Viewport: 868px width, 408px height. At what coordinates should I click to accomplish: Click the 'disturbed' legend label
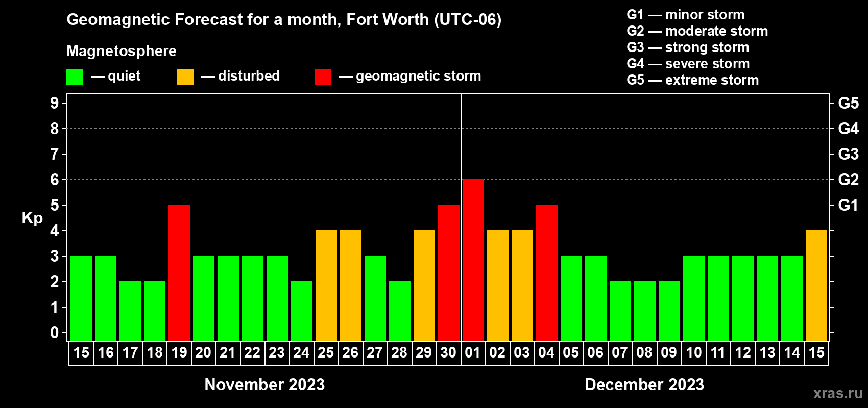click(x=249, y=76)
